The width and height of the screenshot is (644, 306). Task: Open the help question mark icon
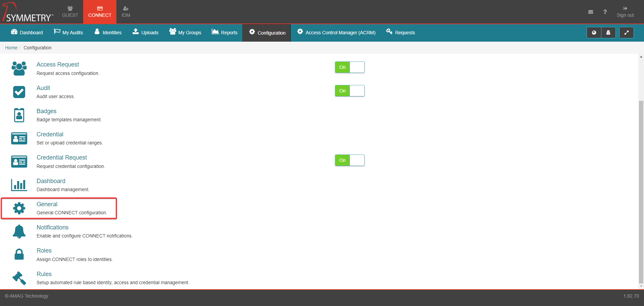[605, 12]
